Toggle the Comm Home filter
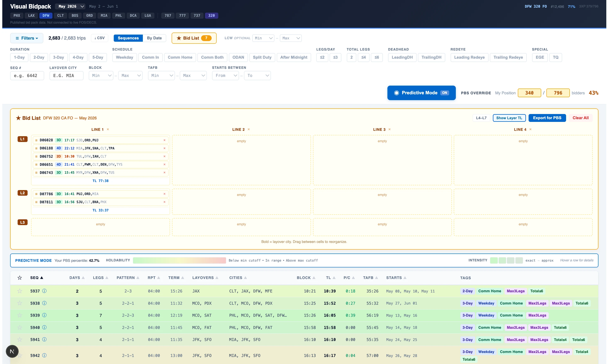The height and width of the screenshot is (364, 609). tap(180, 57)
